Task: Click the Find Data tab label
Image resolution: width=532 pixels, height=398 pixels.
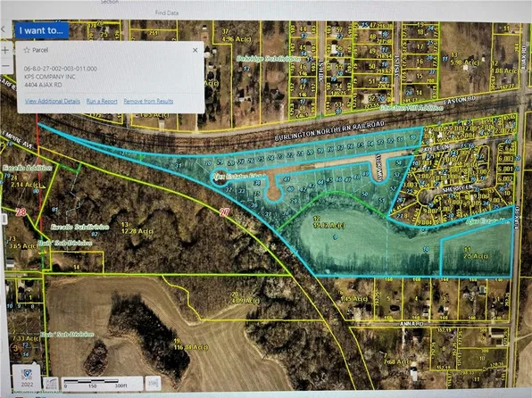Action: tap(167, 12)
